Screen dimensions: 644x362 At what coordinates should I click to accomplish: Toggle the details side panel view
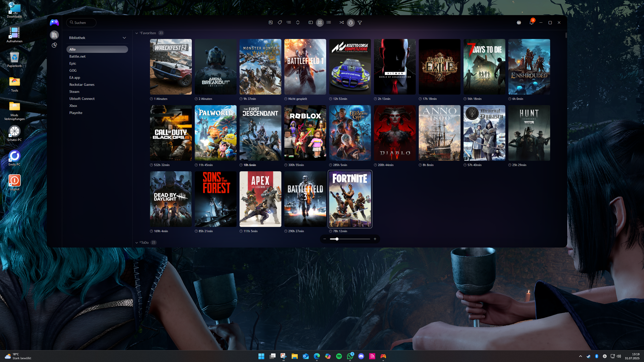pos(311,23)
